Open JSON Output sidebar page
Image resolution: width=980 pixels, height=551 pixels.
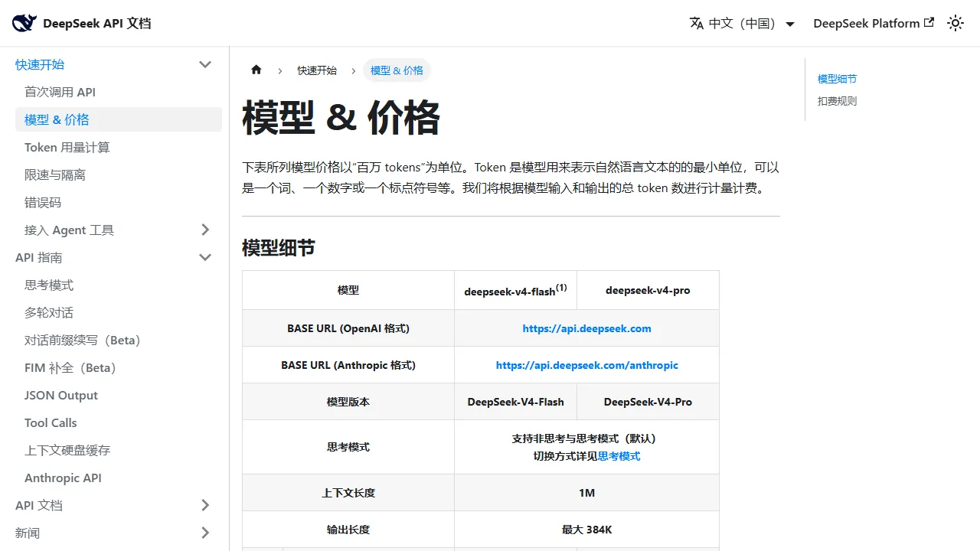click(119, 395)
